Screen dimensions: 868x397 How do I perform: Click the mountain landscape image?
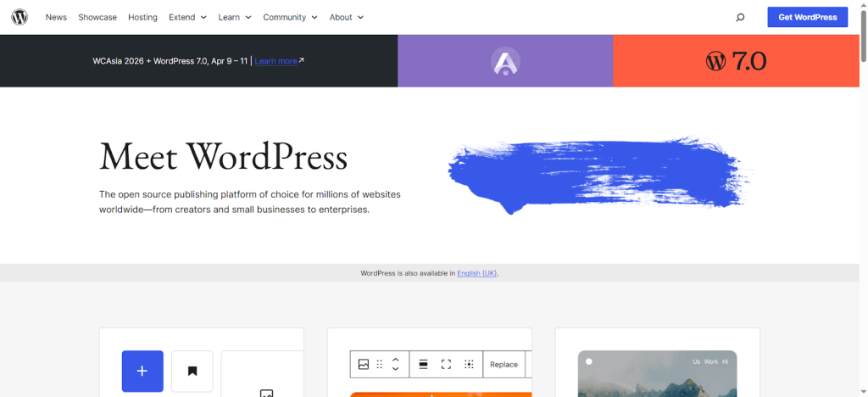[657, 374]
